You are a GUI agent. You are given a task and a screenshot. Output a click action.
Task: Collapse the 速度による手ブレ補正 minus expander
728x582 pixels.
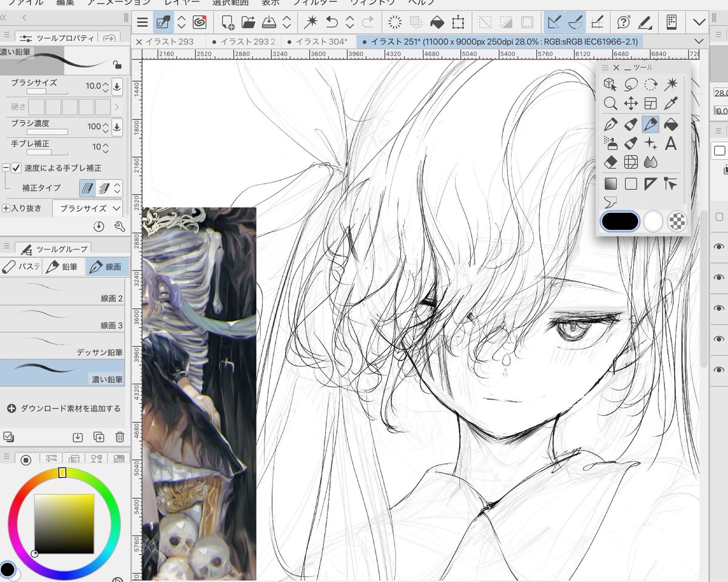point(6,168)
